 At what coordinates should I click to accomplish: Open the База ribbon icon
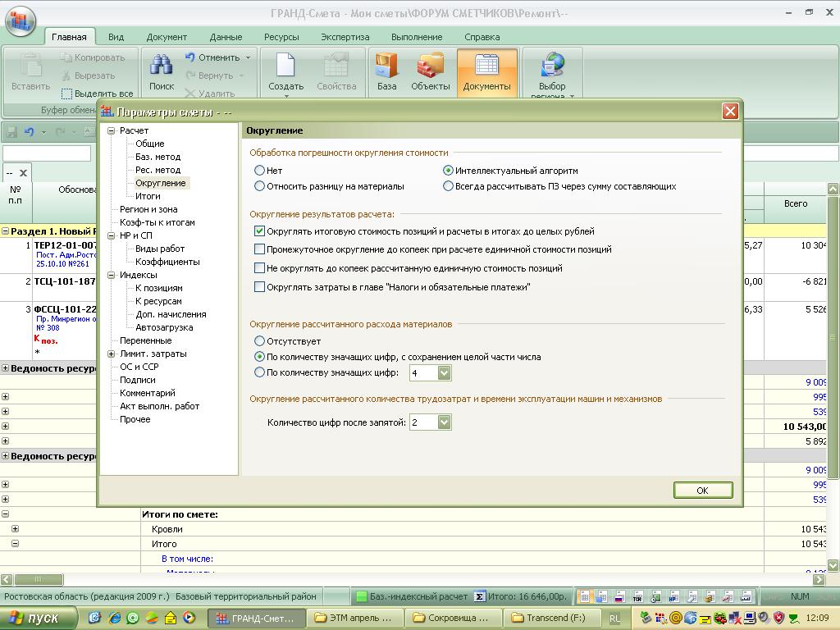tap(386, 67)
